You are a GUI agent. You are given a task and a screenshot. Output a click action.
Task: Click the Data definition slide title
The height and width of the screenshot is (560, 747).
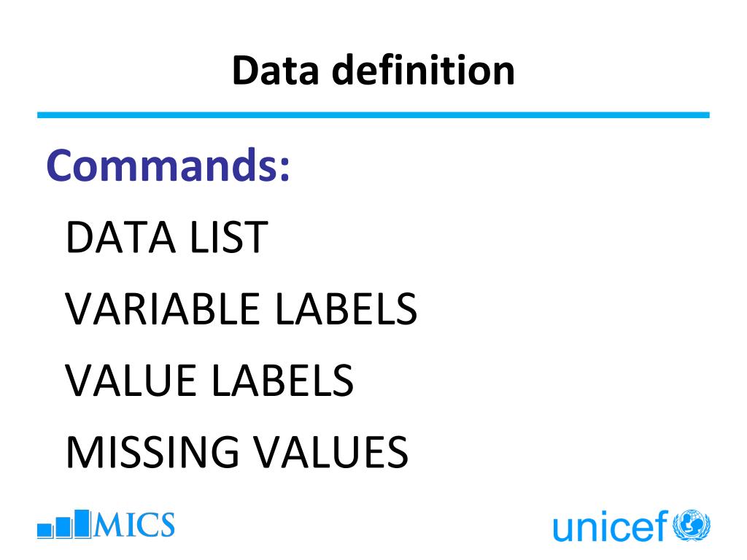[373, 71]
